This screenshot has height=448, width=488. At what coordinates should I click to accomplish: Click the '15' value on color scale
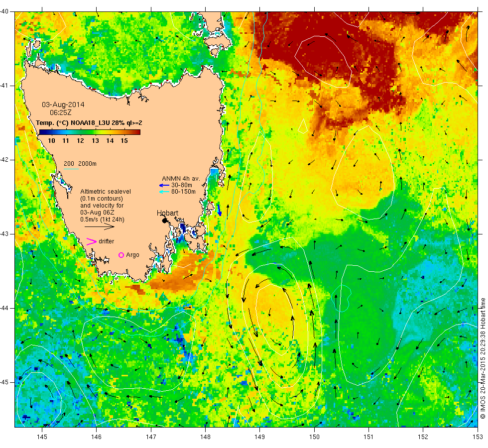point(124,141)
